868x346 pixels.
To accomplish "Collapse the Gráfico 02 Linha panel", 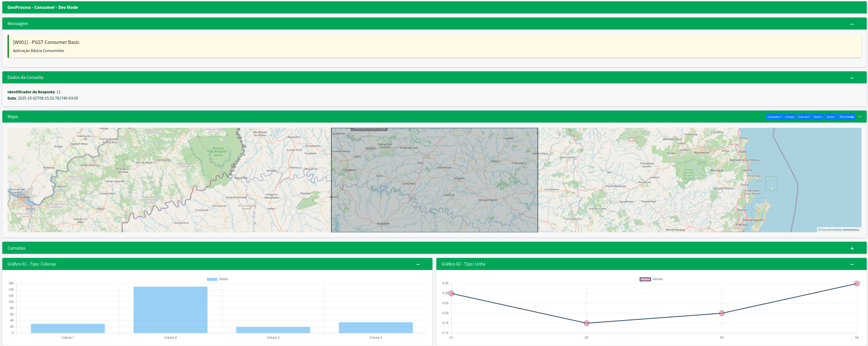I will 852,264.
